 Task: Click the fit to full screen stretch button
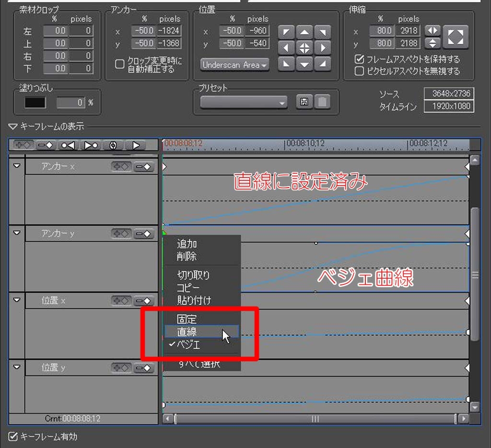456,37
